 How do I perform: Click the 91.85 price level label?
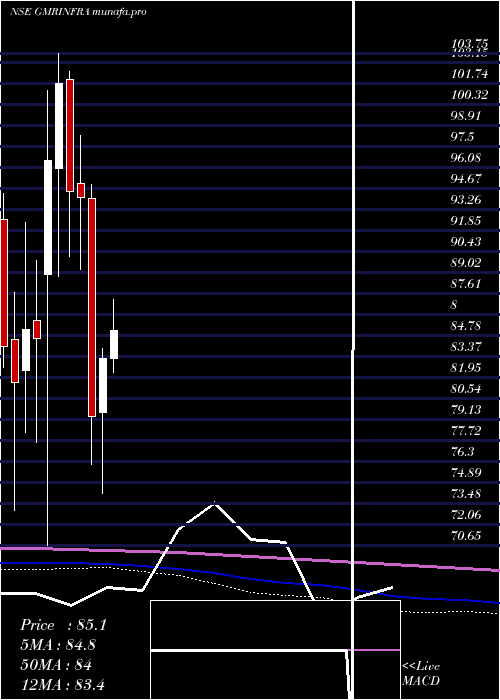pos(466,221)
